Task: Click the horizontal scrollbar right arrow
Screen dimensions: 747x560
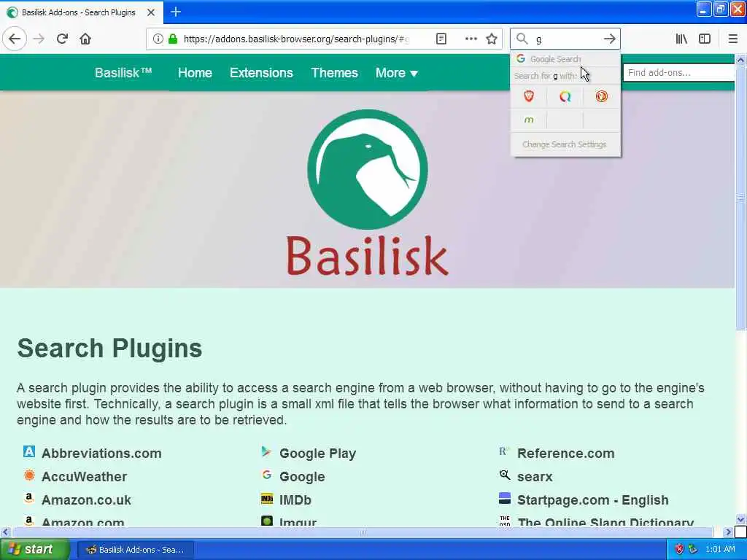Action: tap(727, 532)
